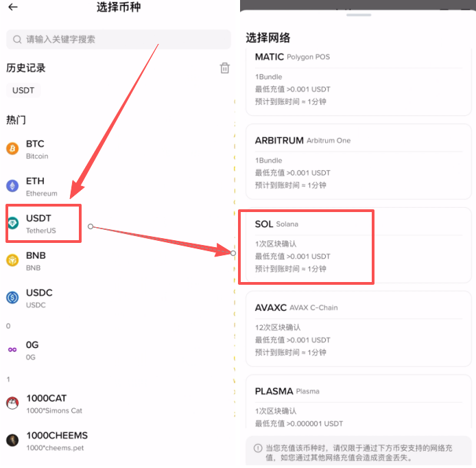Tap the USDC coin icon
The image size is (476, 468).
pos(12,297)
